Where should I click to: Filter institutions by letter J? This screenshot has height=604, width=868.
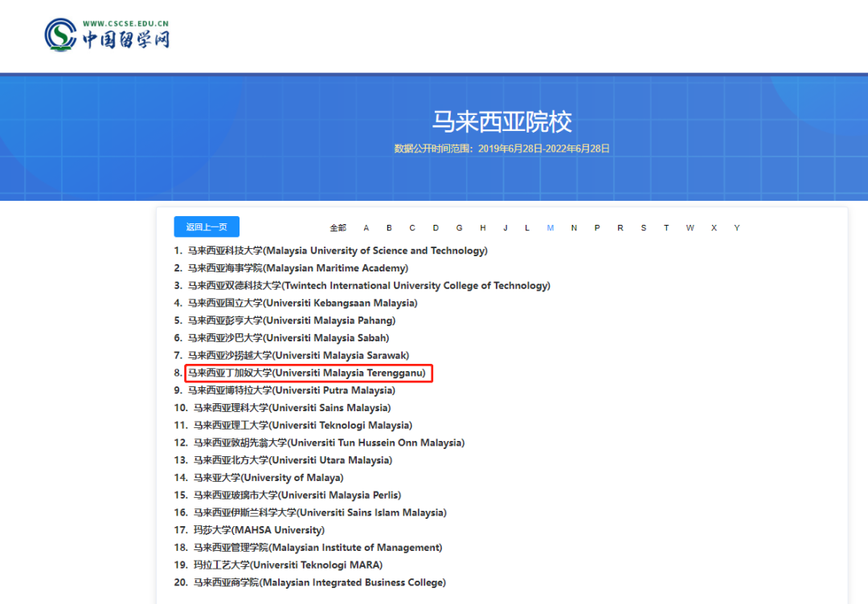point(506,228)
